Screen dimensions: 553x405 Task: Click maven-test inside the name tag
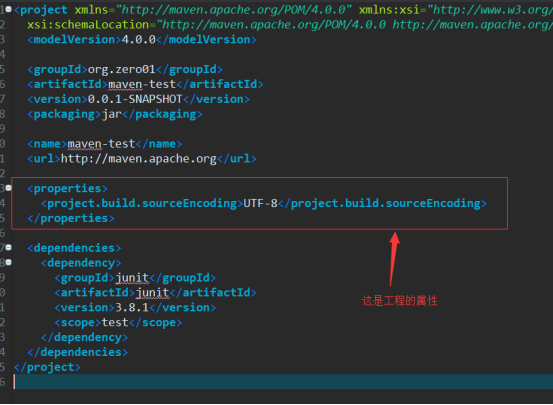101,144
